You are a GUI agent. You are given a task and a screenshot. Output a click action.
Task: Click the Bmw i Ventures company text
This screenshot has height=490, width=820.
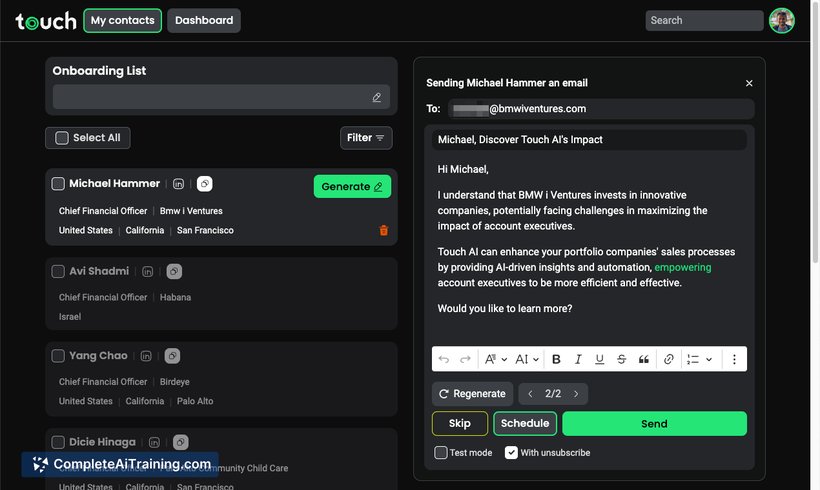click(191, 211)
